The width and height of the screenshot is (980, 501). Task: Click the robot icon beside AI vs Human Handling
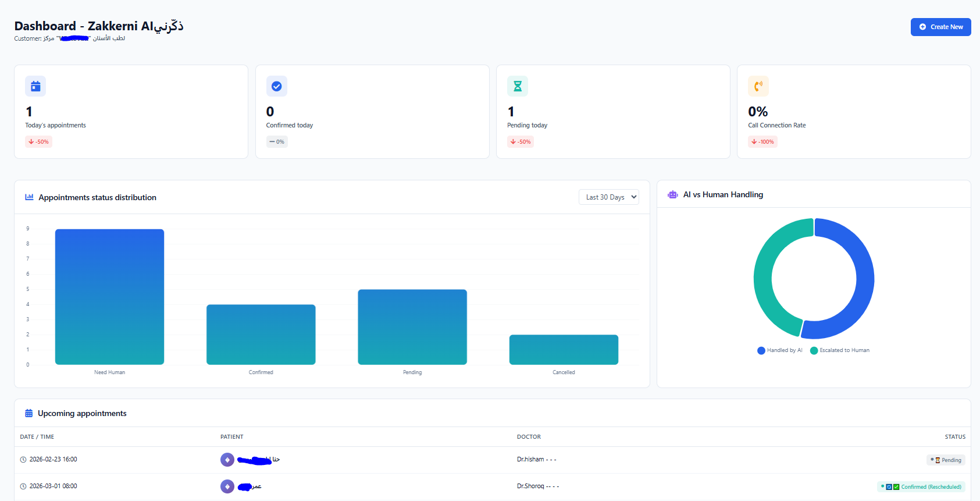[673, 195]
